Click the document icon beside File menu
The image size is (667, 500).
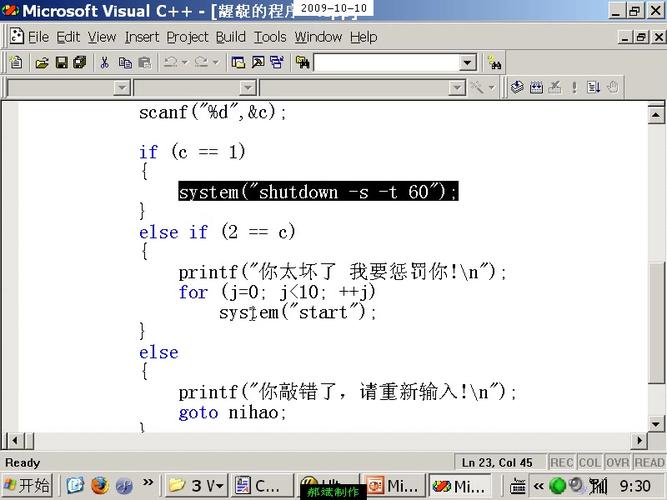pos(17,37)
